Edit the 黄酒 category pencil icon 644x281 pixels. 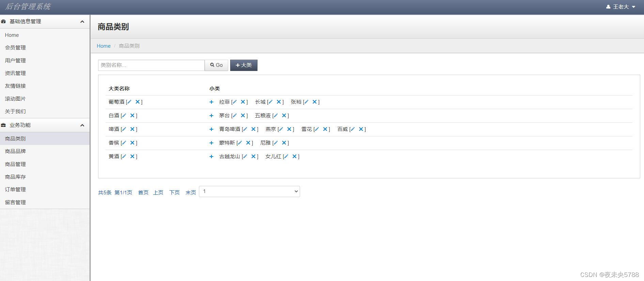124,157
